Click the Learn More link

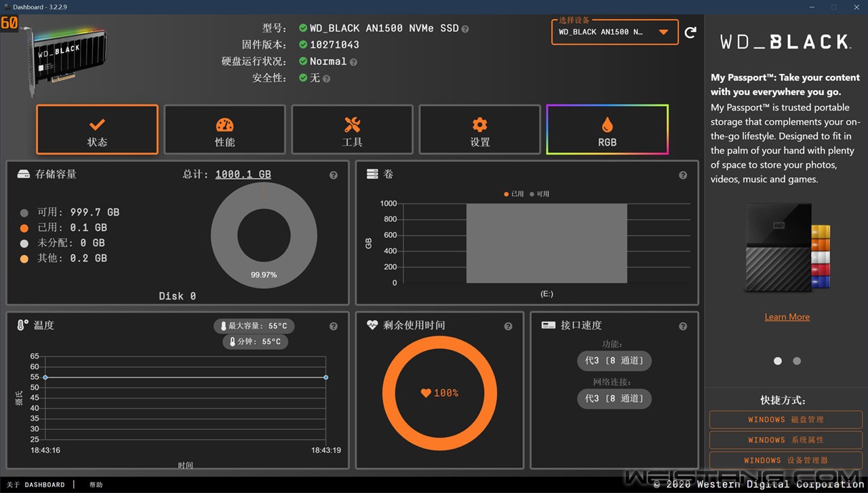(x=787, y=317)
